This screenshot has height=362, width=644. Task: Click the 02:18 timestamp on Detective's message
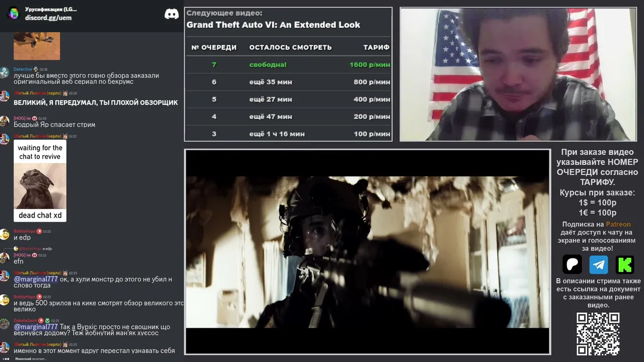(x=43, y=69)
